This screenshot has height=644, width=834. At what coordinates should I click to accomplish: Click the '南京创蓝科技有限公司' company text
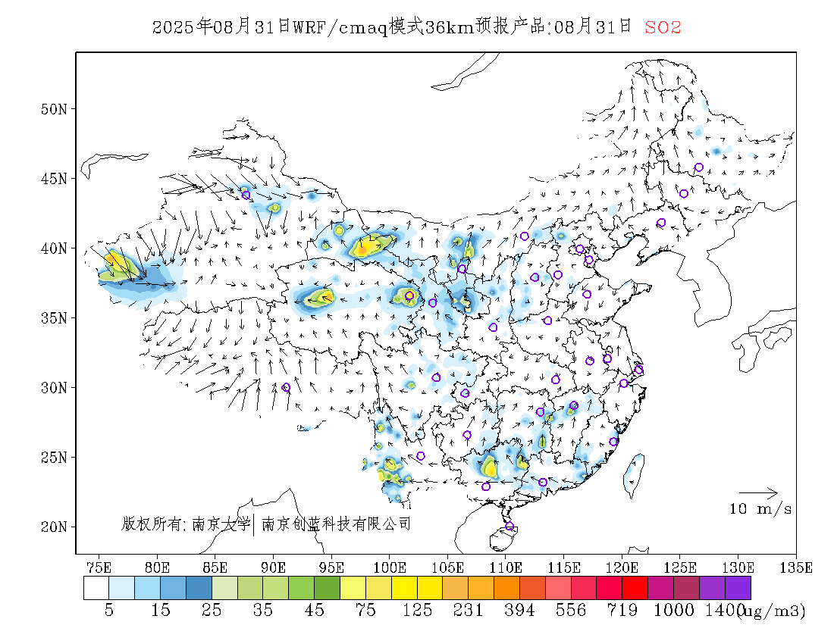coord(337,524)
